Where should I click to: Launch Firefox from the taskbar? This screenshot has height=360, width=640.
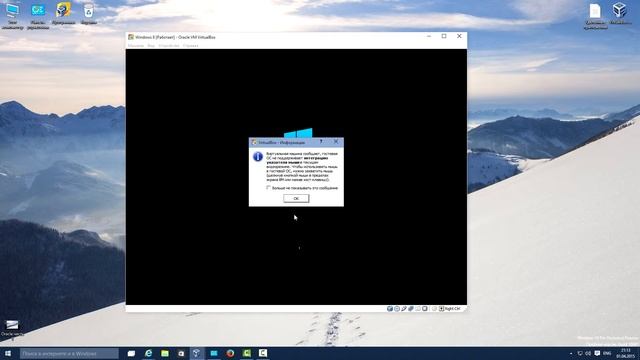point(230,353)
